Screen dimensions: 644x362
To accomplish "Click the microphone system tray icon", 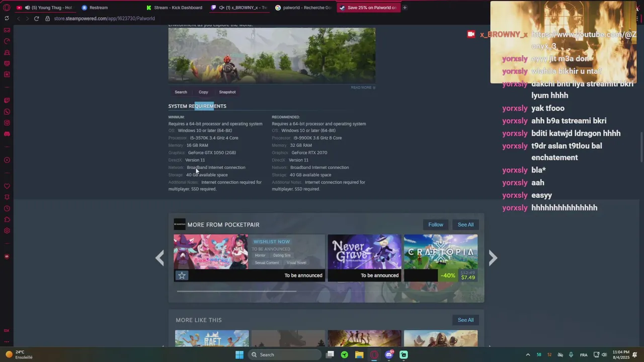I will click(571, 355).
